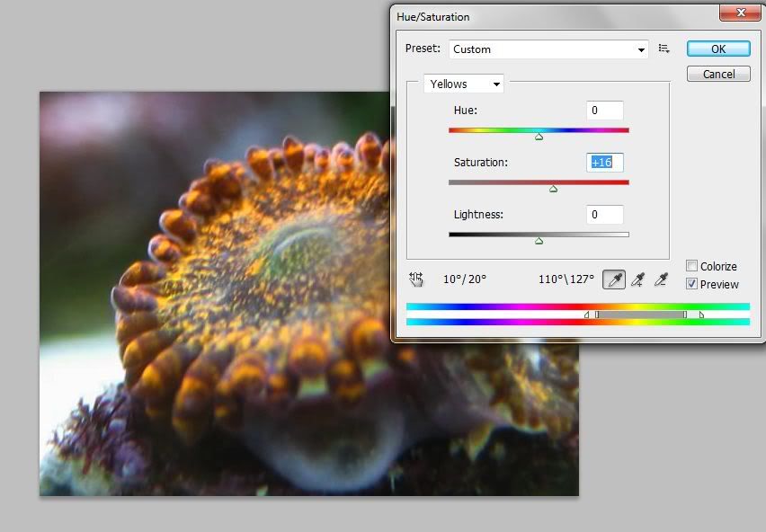Select the Eyedropper tool in Hue/Saturation
The image size is (766, 532).
click(x=613, y=279)
